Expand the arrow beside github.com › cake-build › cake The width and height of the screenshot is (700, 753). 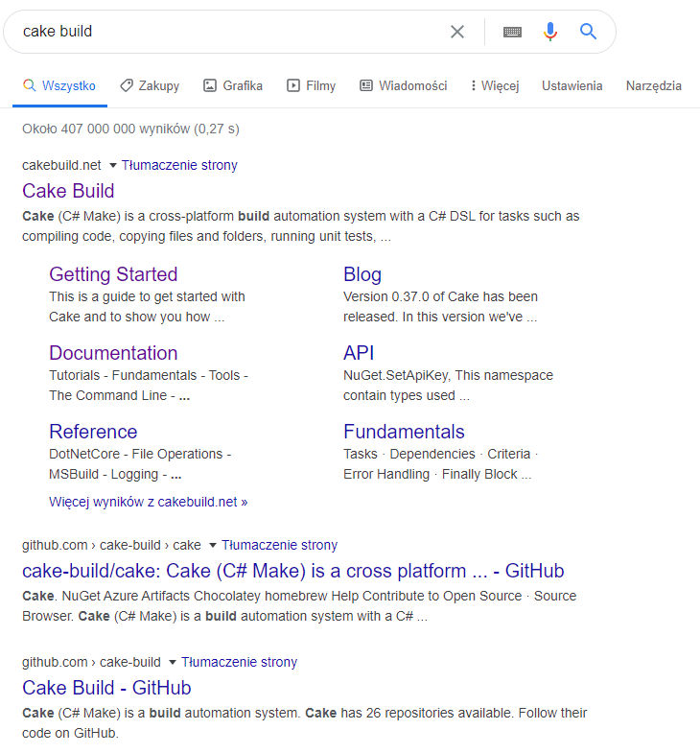[x=212, y=545]
